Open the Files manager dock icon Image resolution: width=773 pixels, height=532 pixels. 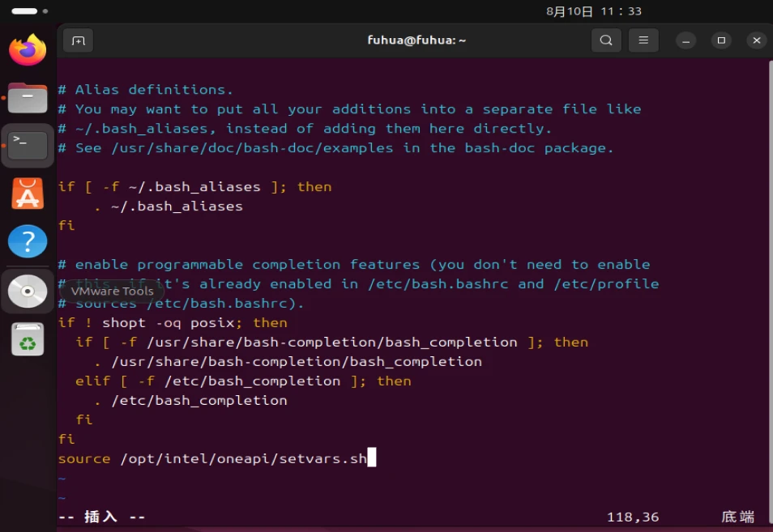coord(28,99)
